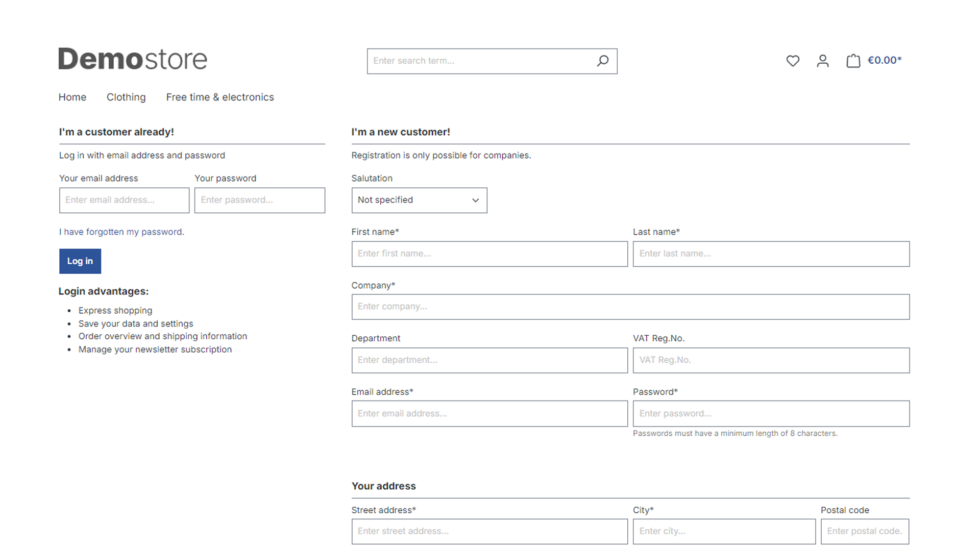Click the search bar icon button
This screenshot has width=980, height=551.
(602, 61)
